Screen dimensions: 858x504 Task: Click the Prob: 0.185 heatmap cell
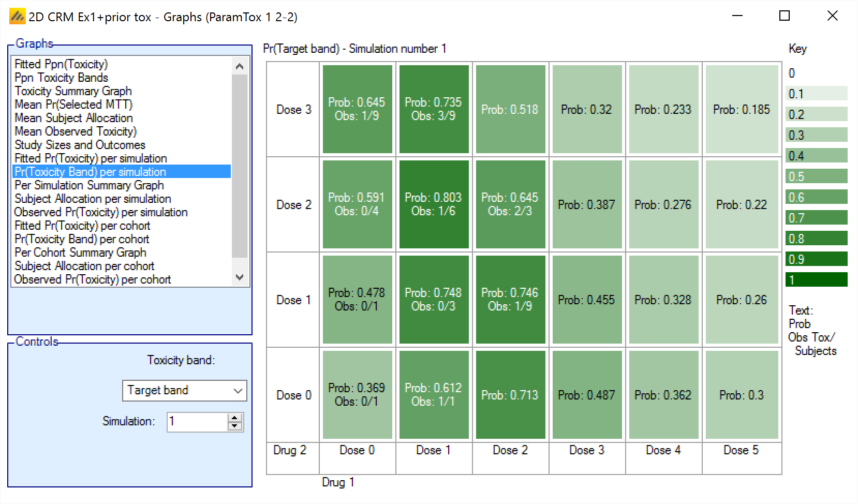tap(741, 109)
